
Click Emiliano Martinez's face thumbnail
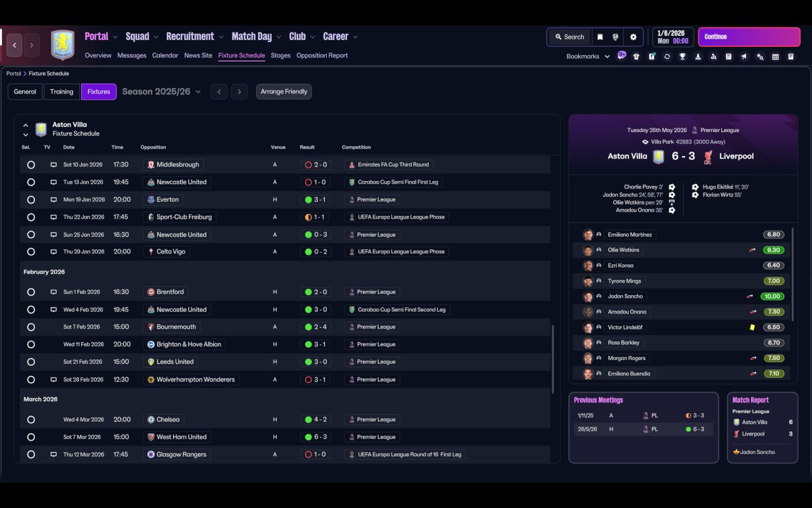click(x=588, y=235)
